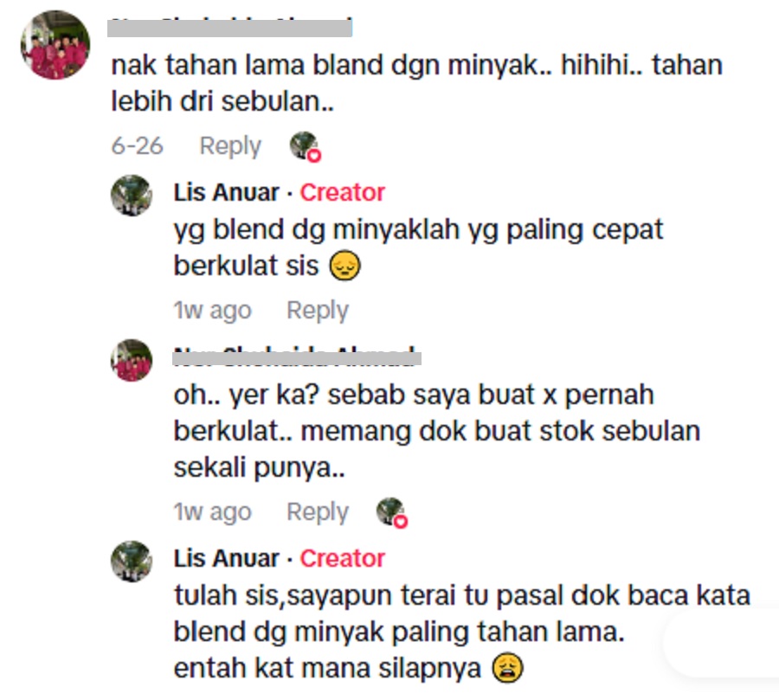779x700 pixels.
Task: Open the Lis Anuar name above 'tulah sis'
Action: tap(226, 558)
